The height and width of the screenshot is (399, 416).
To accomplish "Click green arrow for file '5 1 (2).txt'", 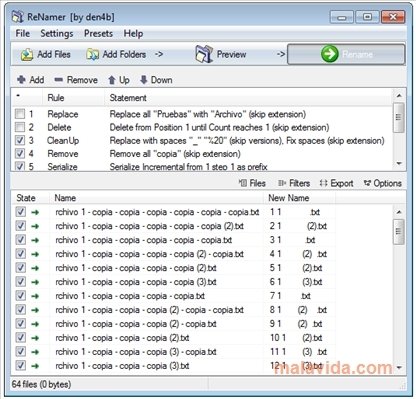I will click(35, 268).
